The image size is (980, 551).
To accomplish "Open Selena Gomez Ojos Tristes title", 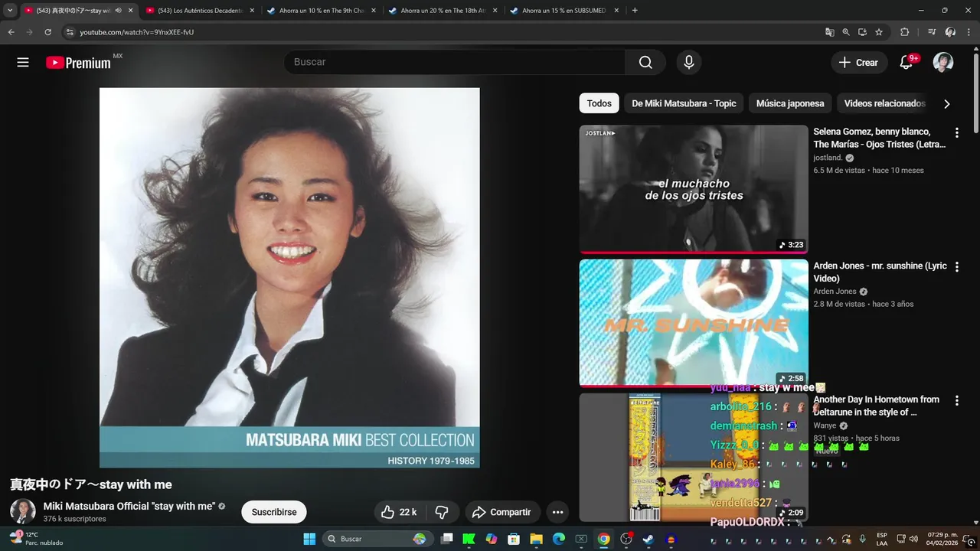I will pos(880,138).
